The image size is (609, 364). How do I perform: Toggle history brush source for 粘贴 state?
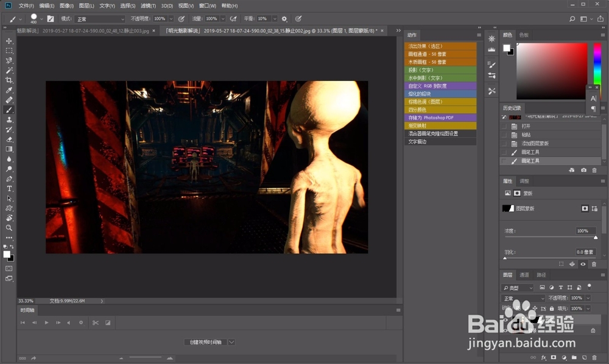pos(504,135)
